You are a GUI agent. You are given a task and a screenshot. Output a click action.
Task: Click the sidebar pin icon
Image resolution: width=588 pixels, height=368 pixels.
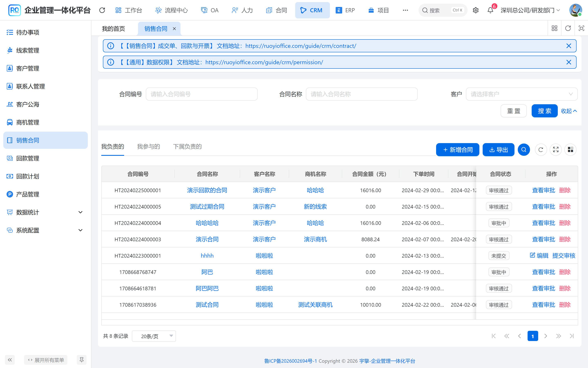click(82, 360)
